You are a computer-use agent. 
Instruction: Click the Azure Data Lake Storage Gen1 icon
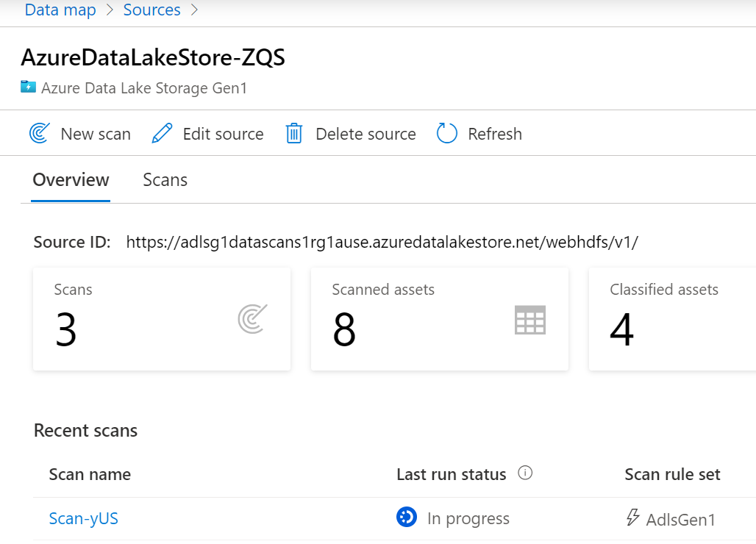pos(28,87)
